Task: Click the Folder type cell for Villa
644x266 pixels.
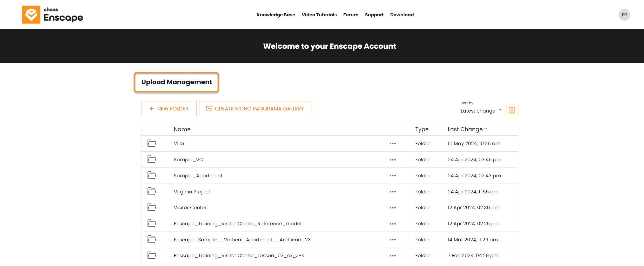Action: [422, 143]
